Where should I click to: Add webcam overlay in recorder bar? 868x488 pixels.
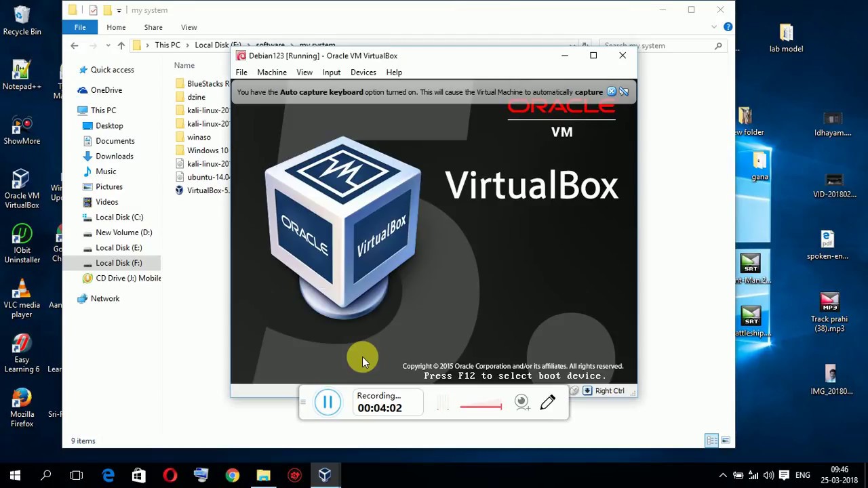pyautogui.click(x=521, y=402)
